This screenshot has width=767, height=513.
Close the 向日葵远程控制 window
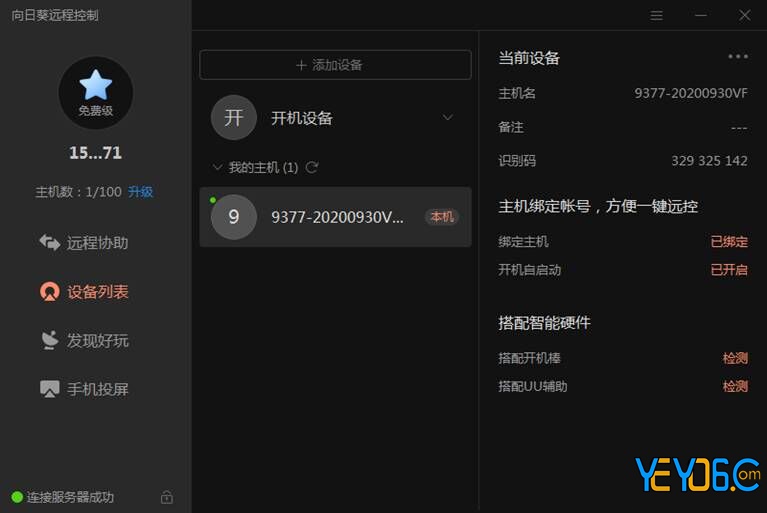tap(744, 16)
